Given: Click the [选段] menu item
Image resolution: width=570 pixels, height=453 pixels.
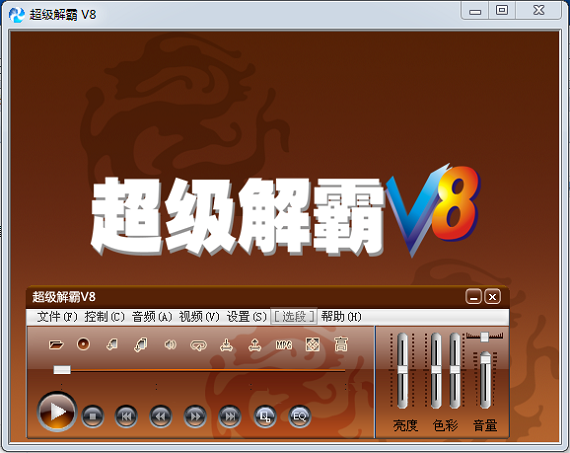Looking at the screenshot, I should pyautogui.click(x=294, y=317).
